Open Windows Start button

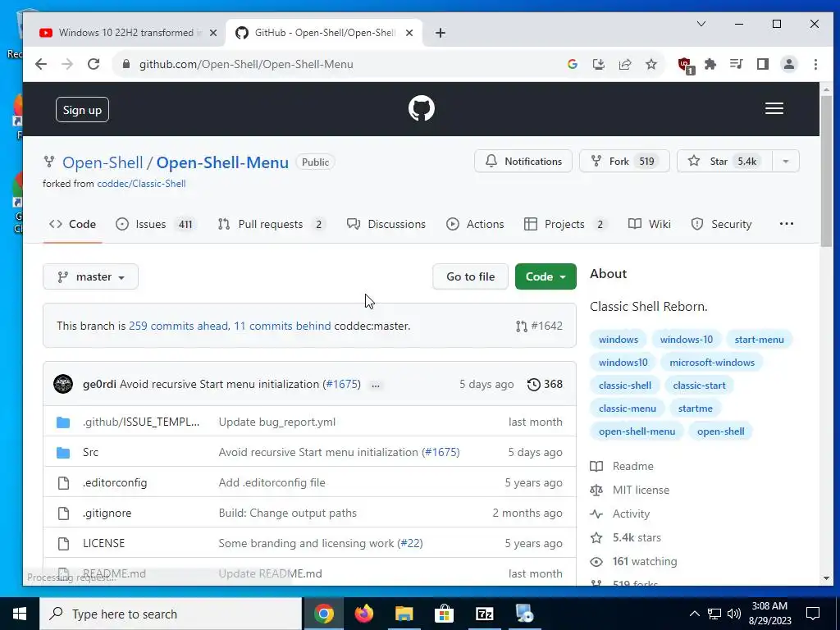pyautogui.click(x=20, y=614)
